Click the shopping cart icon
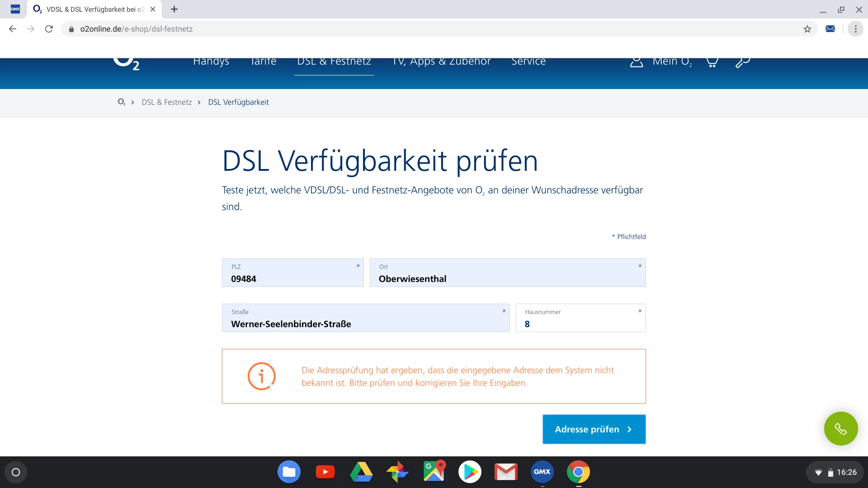 (712, 62)
